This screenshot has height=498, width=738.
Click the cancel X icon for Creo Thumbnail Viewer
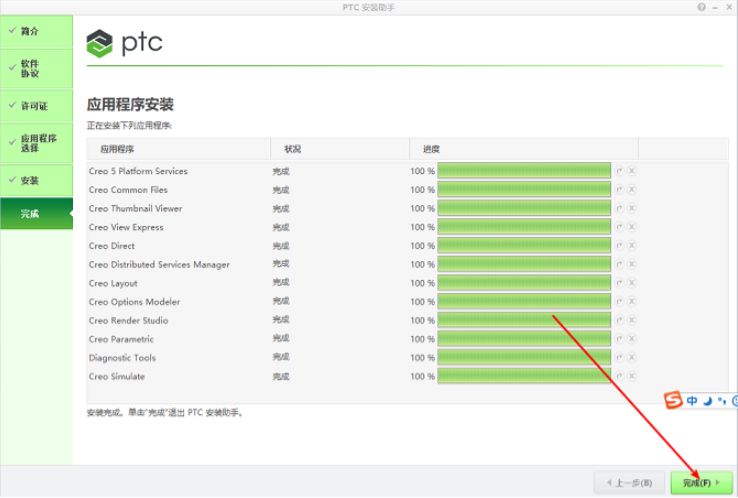(632, 208)
